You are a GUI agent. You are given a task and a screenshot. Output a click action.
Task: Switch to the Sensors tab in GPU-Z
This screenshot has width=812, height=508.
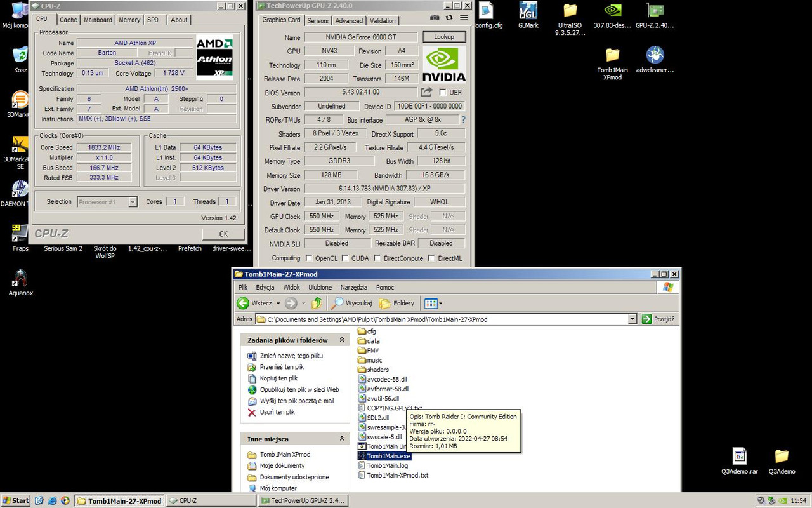coord(318,21)
